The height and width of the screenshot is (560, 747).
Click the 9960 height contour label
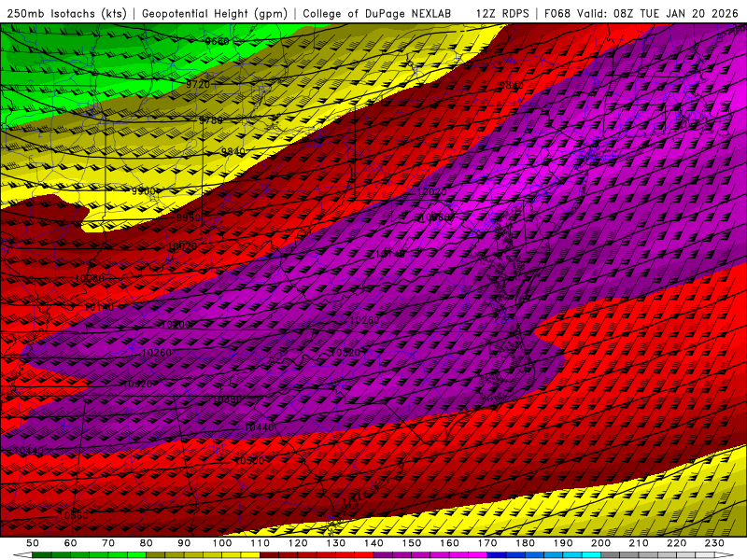pyautogui.click(x=189, y=217)
